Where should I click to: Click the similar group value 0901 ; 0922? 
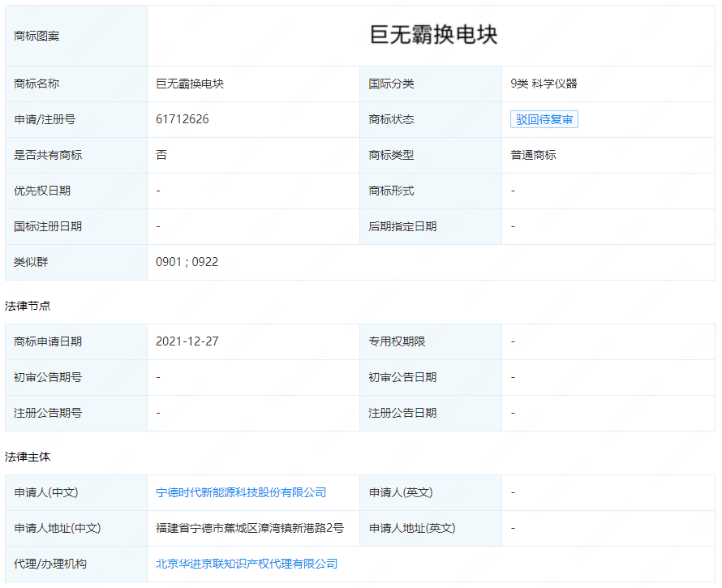click(187, 262)
